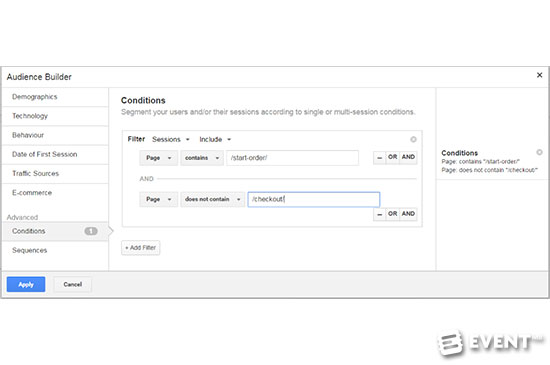550x365 pixels.
Task: Open the 'does not contain' operator dropdown
Action: [x=213, y=199]
